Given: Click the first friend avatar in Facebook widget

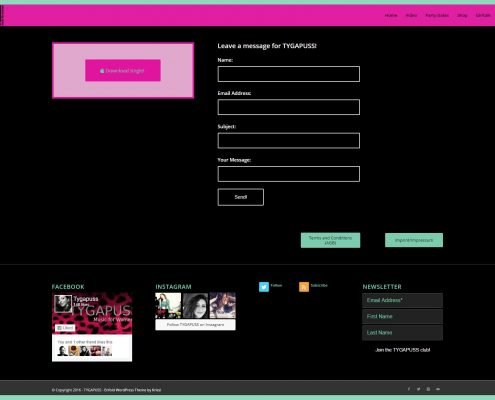Looking at the screenshot, I should coord(62,351).
